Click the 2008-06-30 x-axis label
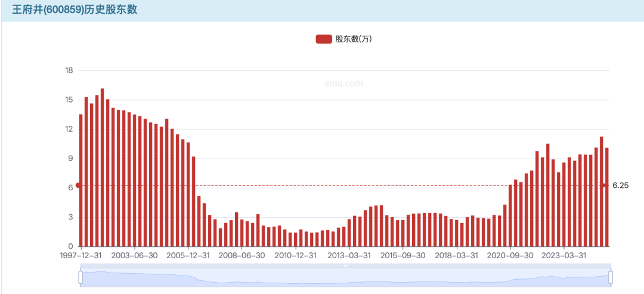644x294 pixels. [242, 255]
